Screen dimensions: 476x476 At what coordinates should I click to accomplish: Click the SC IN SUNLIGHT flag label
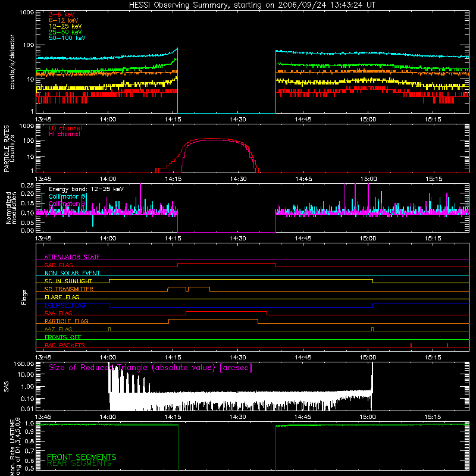tap(68, 281)
